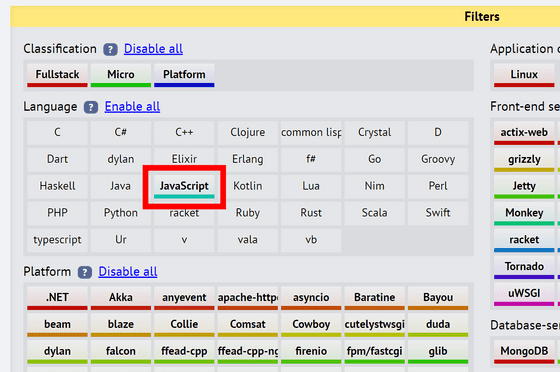The image size is (560, 372).
Task: Toggle the glib platform filter
Action: (x=438, y=352)
